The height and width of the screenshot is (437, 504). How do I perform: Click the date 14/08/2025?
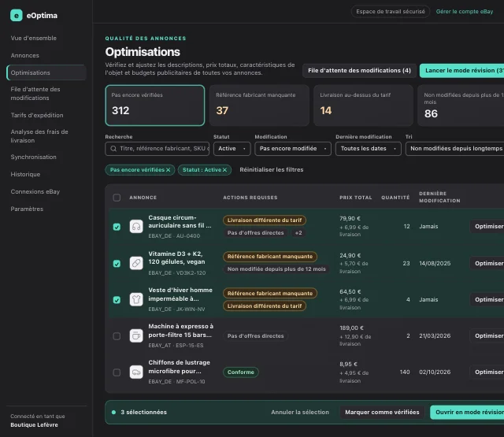(435, 263)
